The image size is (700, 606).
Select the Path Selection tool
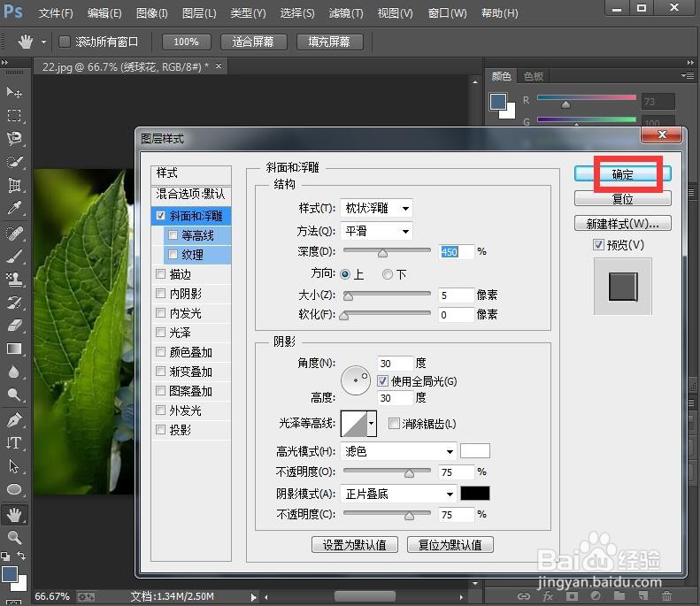(x=14, y=466)
